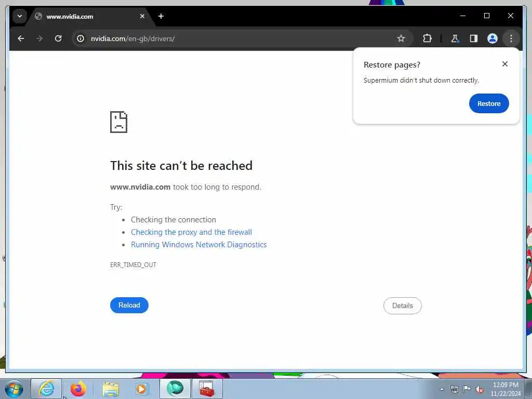Toggle the side panel icon
Image resolution: width=532 pixels, height=399 pixels.
[474, 38]
